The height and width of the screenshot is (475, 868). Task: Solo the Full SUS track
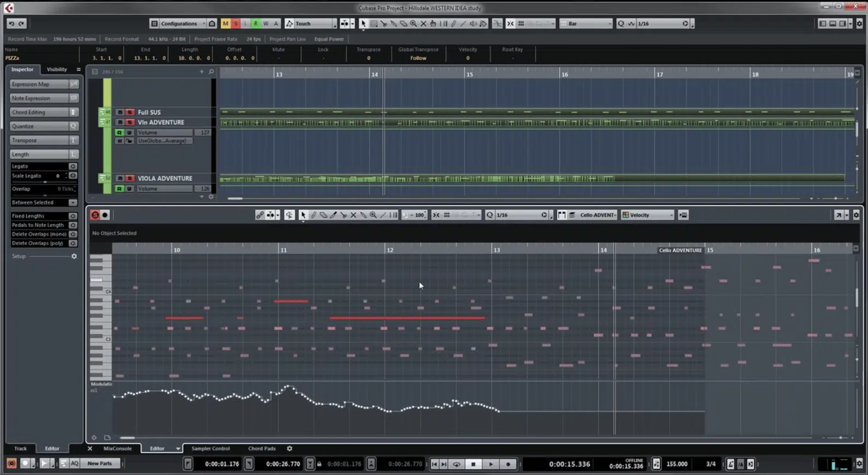coord(129,112)
